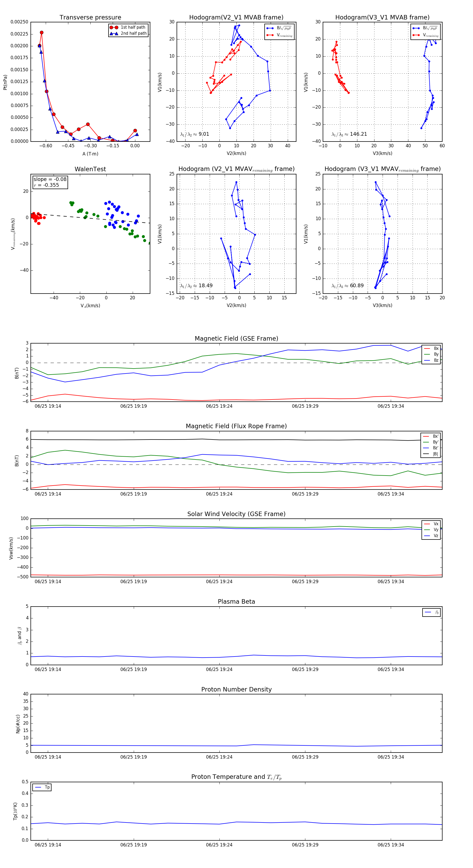Click 'Solar Wind Velocity (GSE Frame)' title
473x868 pixels.
[x=236, y=514]
